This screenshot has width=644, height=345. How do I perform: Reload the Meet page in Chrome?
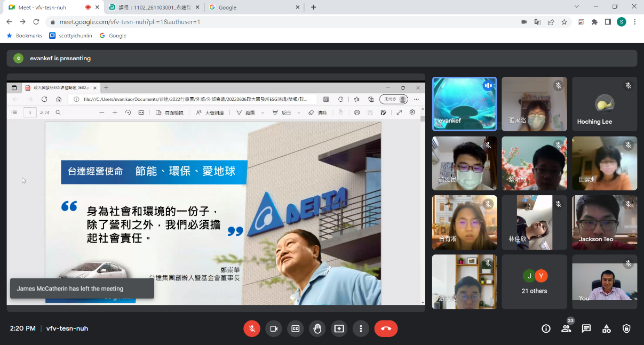(x=36, y=22)
